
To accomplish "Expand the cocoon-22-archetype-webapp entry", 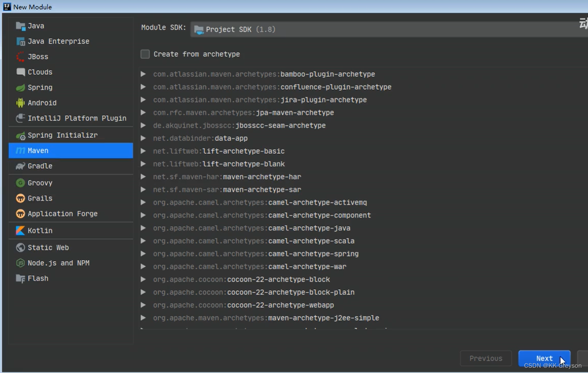I will tap(143, 305).
